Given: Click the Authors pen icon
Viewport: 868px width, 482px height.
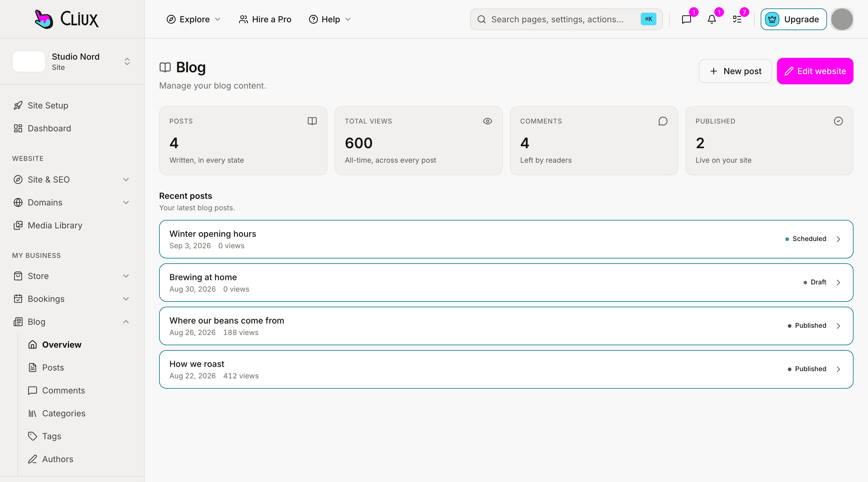Looking at the screenshot, I should click(32, 459).
